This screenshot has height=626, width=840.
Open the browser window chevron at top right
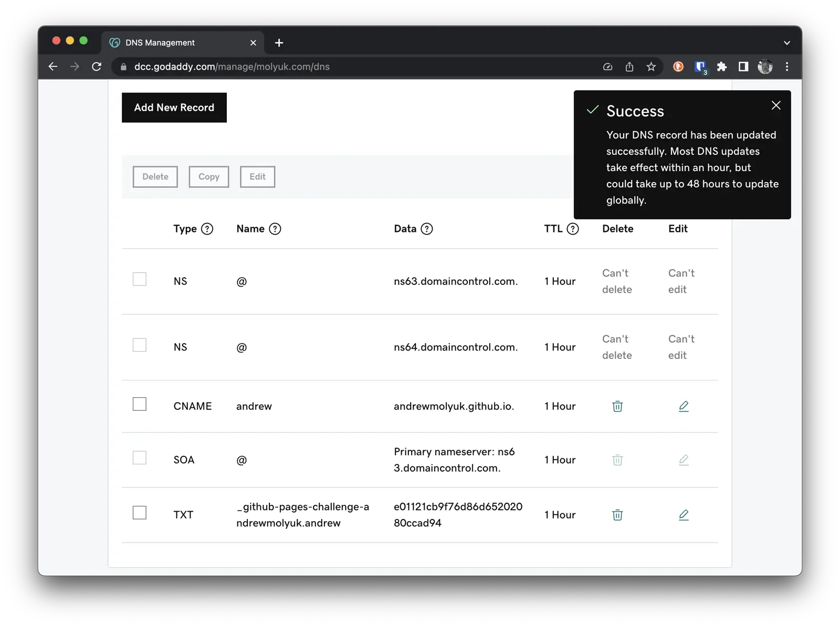point(786,43)
